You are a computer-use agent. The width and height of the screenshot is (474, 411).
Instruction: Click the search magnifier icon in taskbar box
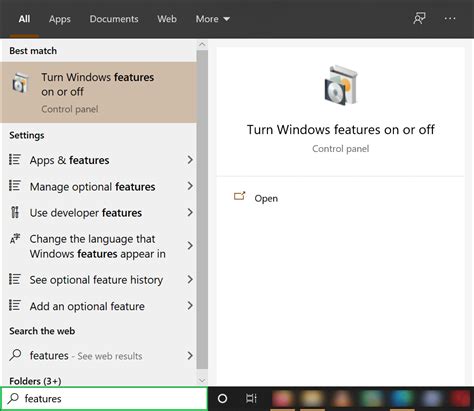point(13,398)
